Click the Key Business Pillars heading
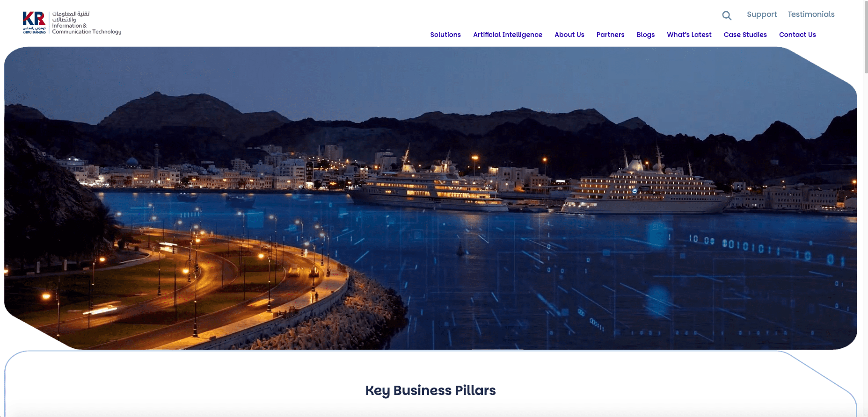The width and height of the screenshot is (868, 417). (x=430, y=390)
